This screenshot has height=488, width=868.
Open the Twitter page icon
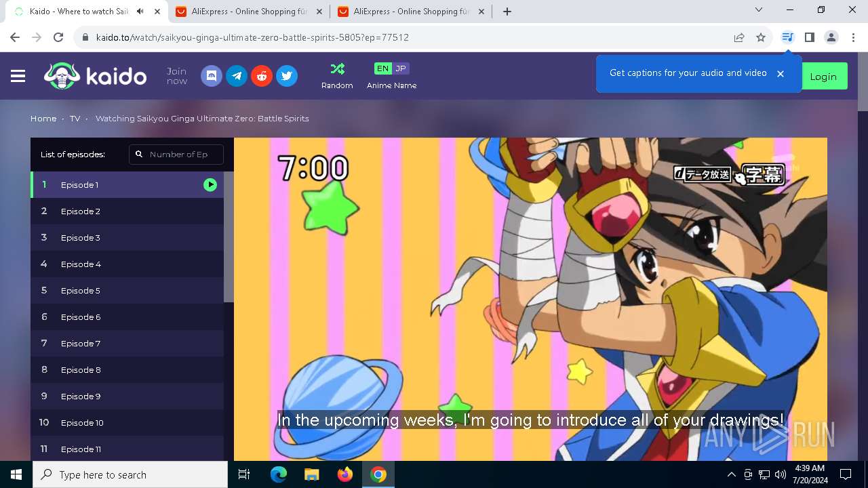click(x=287, y=76)
